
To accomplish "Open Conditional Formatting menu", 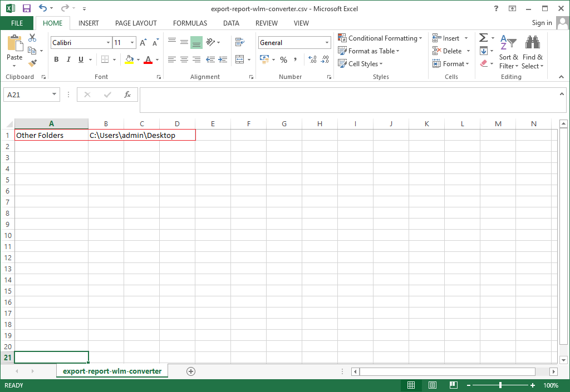I will pos(380,38).
